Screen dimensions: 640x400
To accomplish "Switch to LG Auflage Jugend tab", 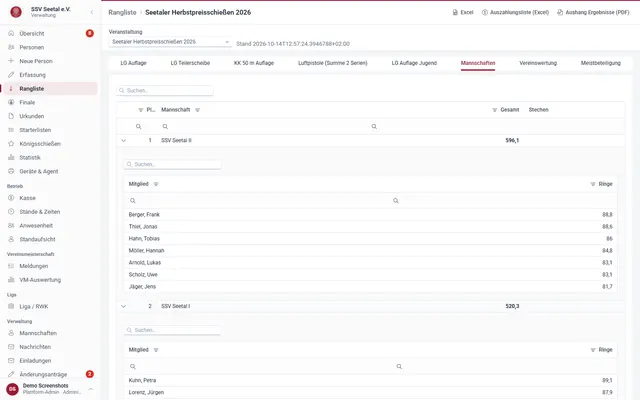I will [x=414, y=63].
